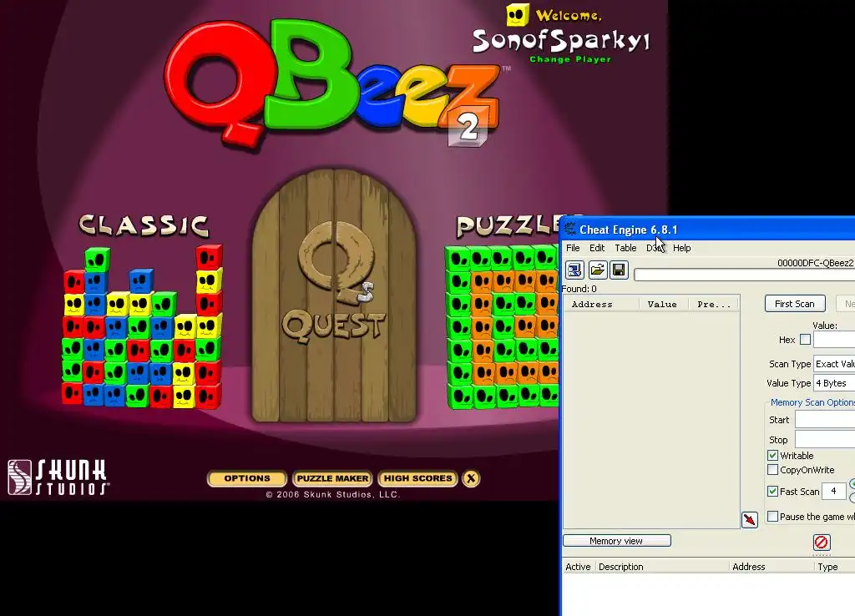Viewport: 855px width, 616px height.
Task: Open the File menu
Action: tap(573, 248)
